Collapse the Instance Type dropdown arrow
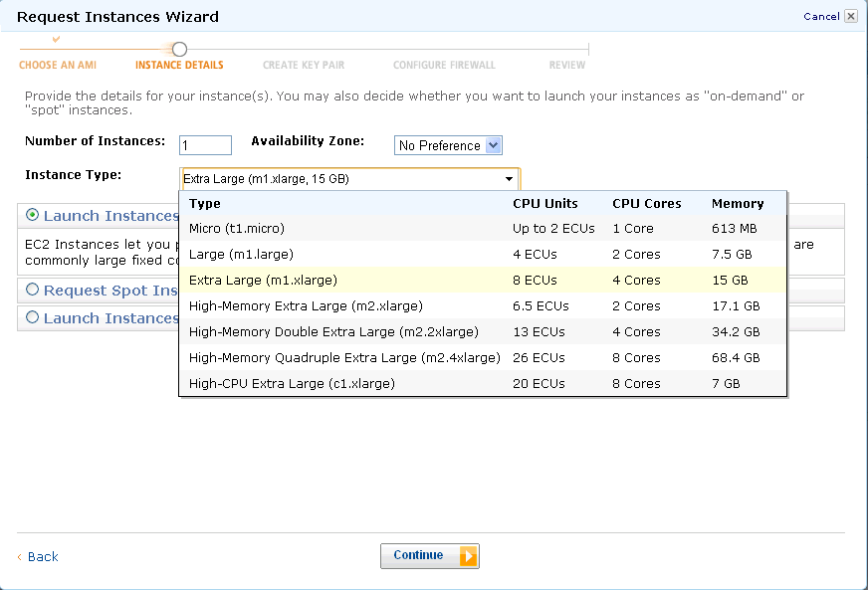The image size is (868, 590). tap(509, 179)
